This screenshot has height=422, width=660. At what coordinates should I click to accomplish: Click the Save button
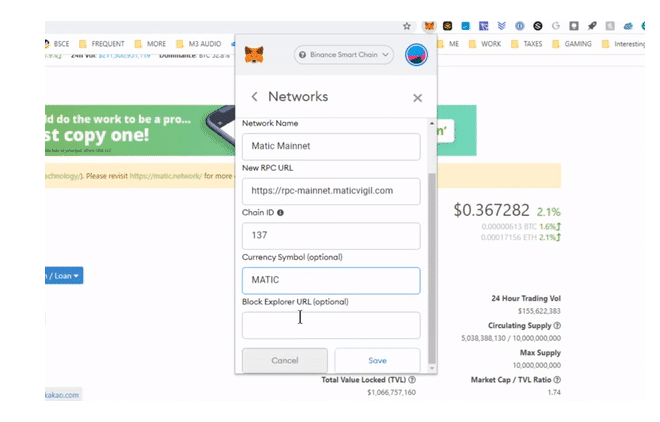point(377,361)
